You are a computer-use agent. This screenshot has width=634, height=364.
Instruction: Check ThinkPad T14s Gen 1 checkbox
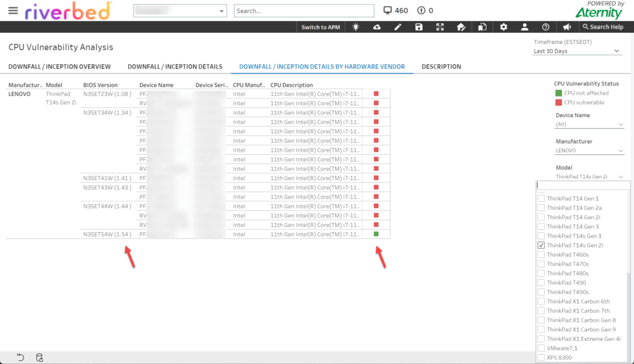(x=541, y=236)
